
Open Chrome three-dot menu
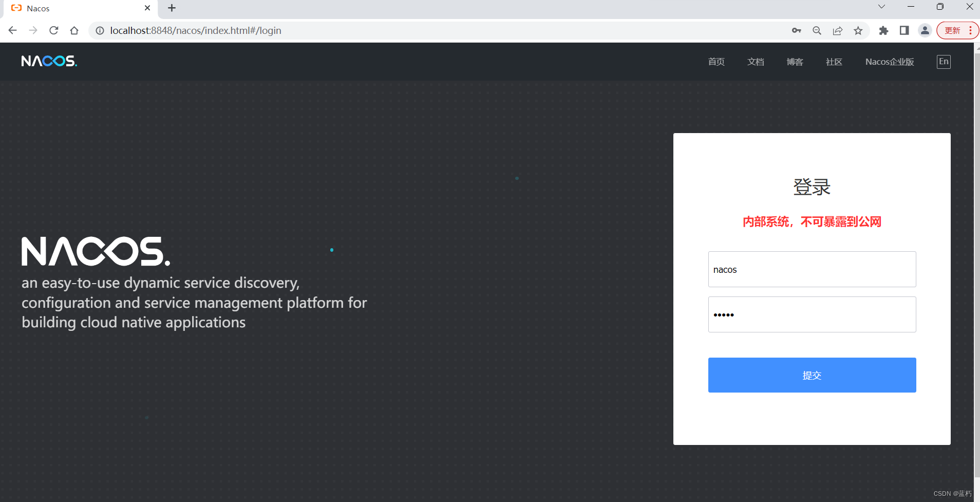pyautogui.click(x=970, y=30)
